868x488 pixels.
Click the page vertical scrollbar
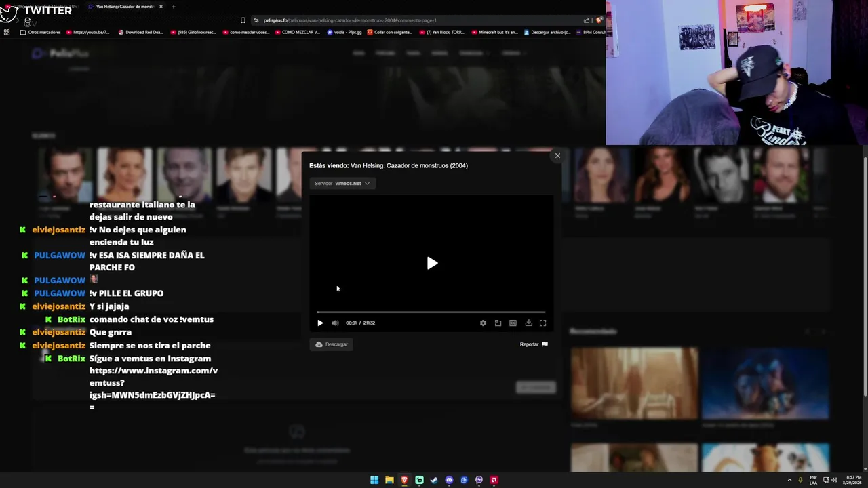pyautogui.click(x=865, y=278)
